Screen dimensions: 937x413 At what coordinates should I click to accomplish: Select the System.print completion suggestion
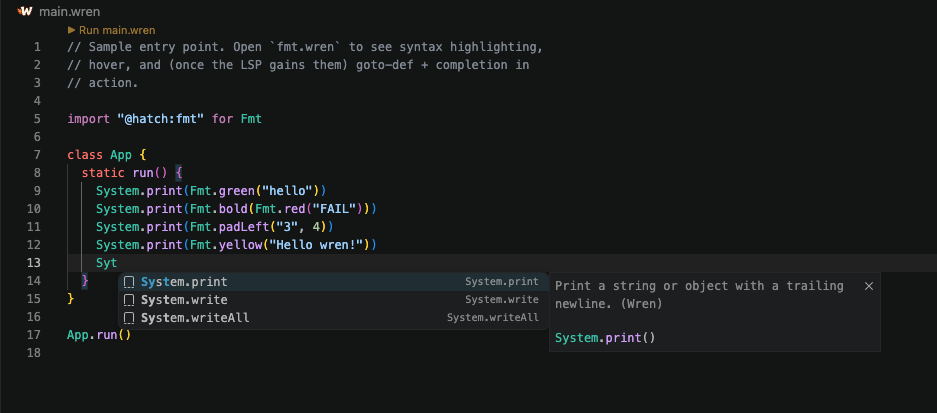[x=333, y=282]
